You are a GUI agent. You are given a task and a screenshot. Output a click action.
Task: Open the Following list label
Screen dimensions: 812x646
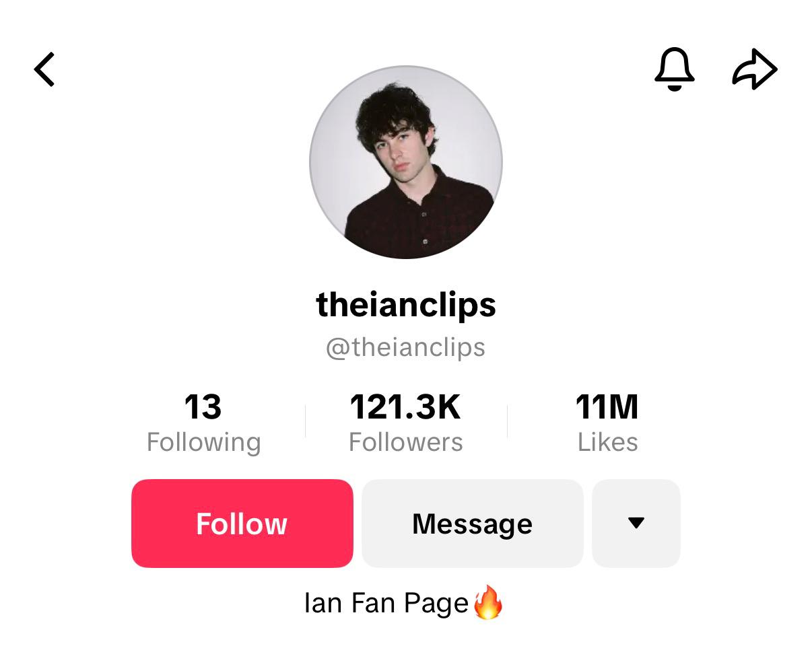coord(204,443)
